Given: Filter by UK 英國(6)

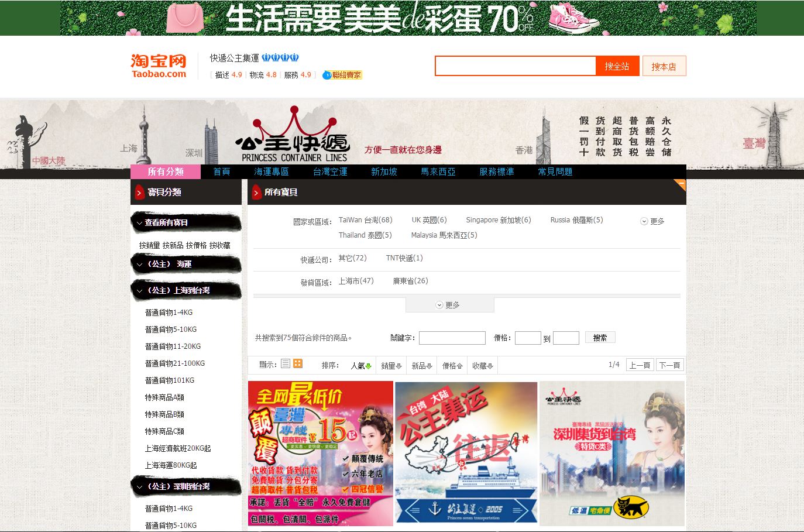Looking at the screenshot, I should (x=429, y=220).
